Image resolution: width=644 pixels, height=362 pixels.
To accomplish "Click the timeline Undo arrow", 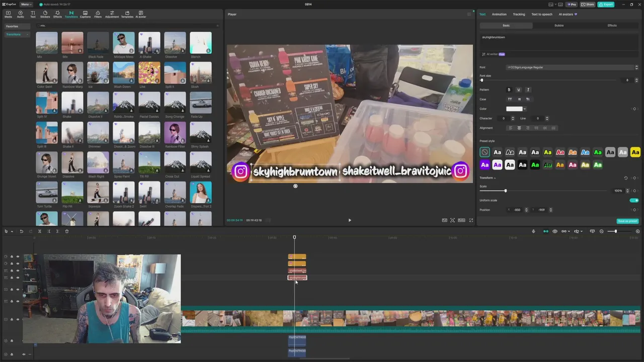I will point(21,231).
